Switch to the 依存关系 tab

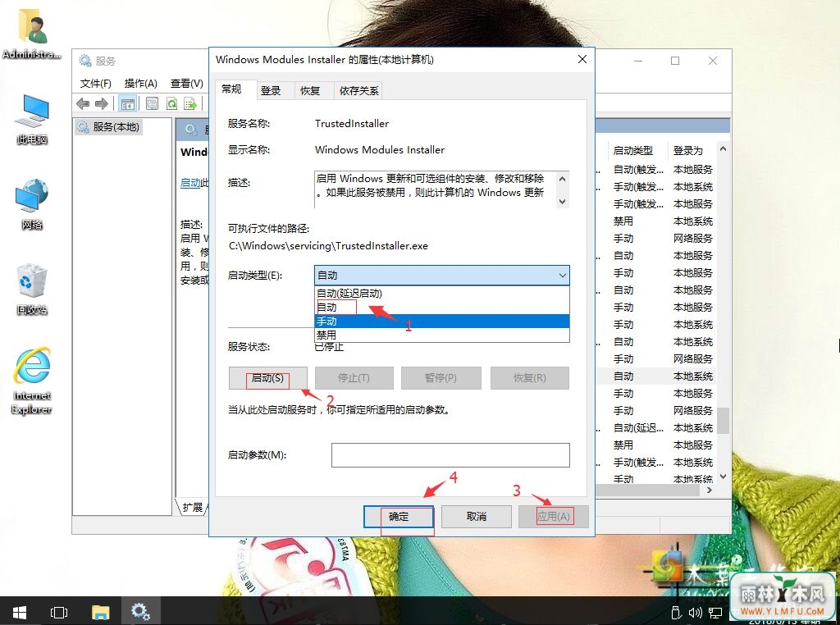(358, 90)
